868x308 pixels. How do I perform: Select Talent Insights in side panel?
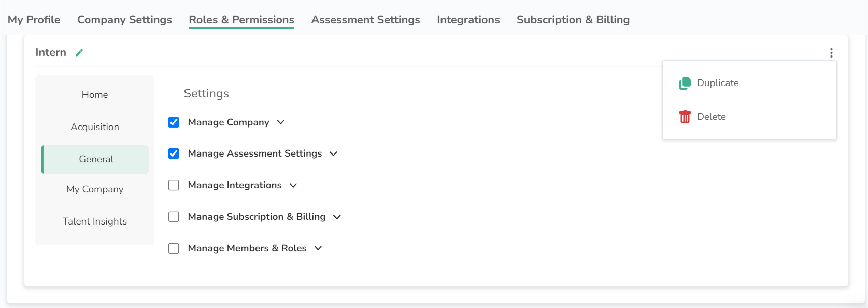pyautogui.click(x=95, y=221)
